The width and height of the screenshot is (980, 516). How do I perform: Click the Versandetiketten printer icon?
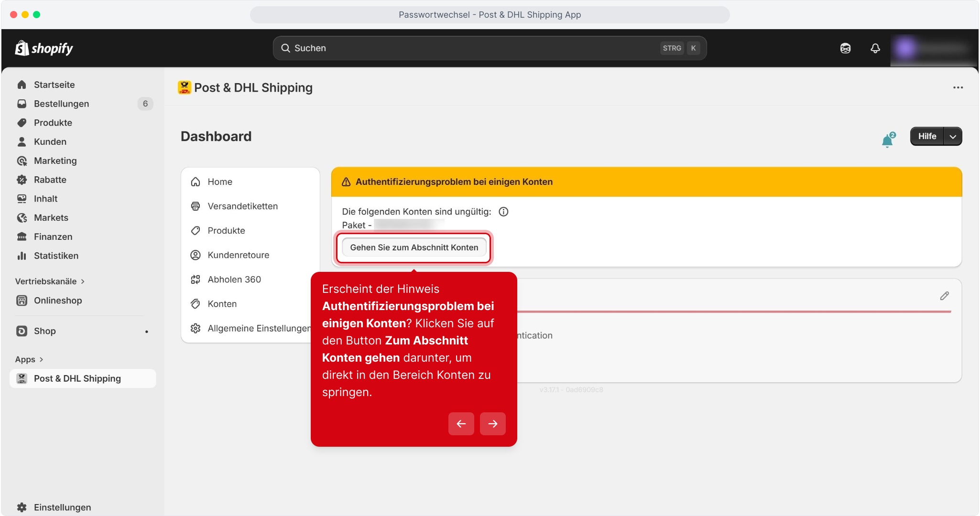click(x=196, y=206)
